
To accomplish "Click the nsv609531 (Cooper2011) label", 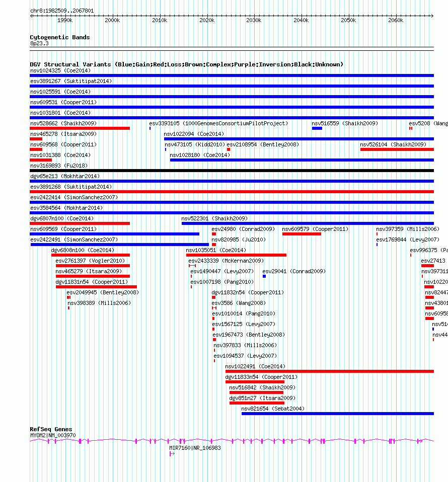I will [x=63, y=102].
